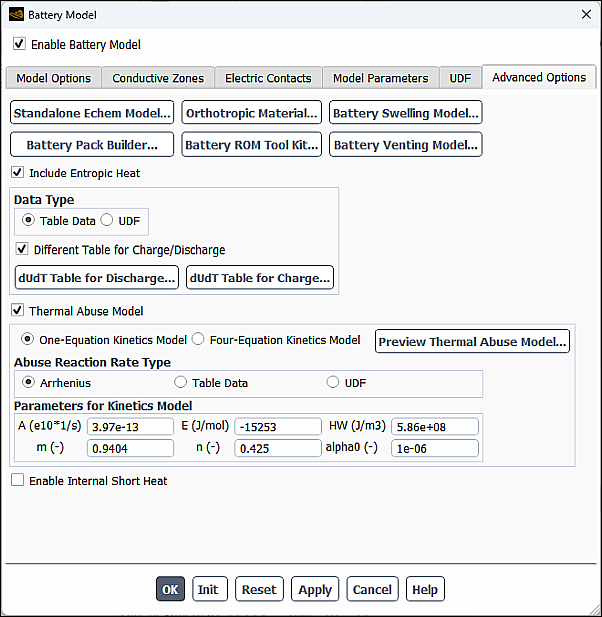
Task: Open the Battery Venting Model dialog
Action: (405, 145)
